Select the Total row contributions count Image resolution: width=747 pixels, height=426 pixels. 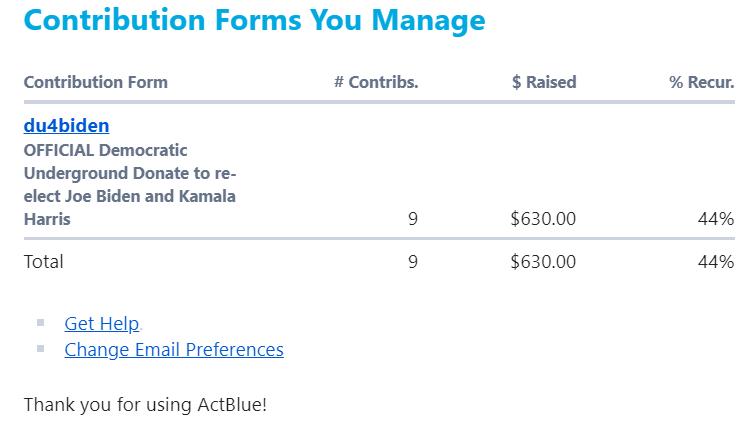pos(413,261)
